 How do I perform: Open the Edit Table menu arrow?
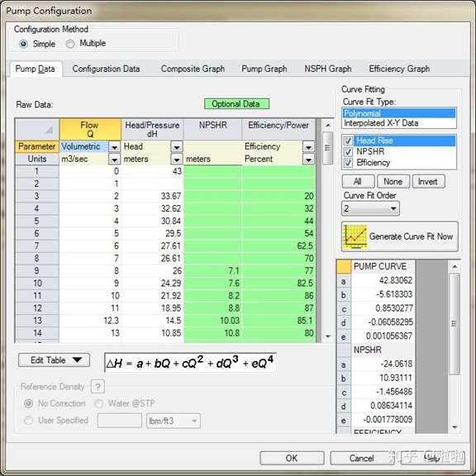(x=78, y=359)
